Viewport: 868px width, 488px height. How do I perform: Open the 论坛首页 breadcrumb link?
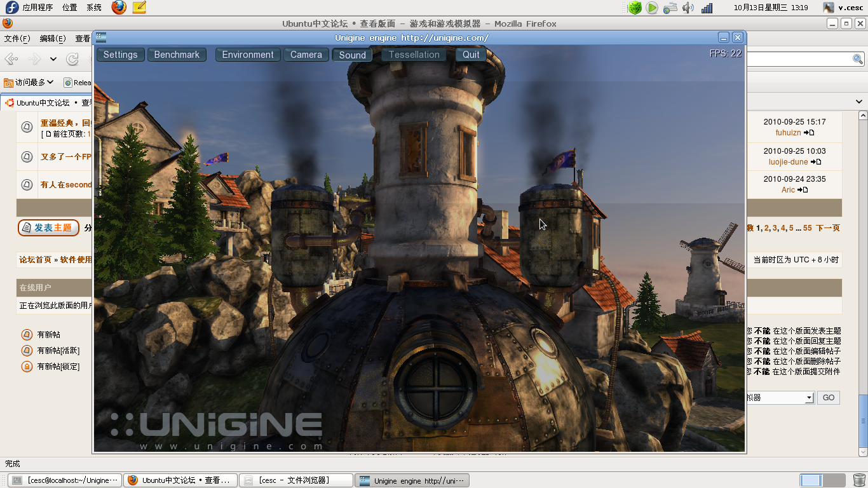click(x=35, y=259)
